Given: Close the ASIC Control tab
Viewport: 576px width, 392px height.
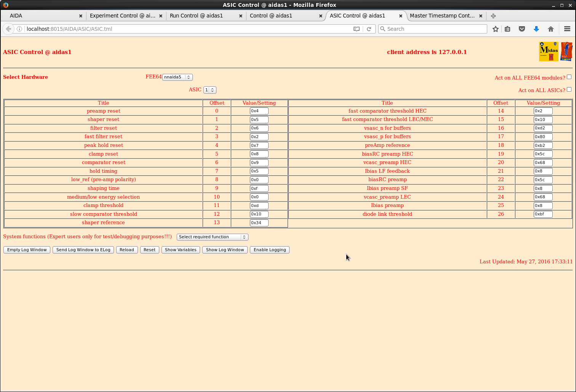Looking at the screenshot, I should [x=401, y=16].
